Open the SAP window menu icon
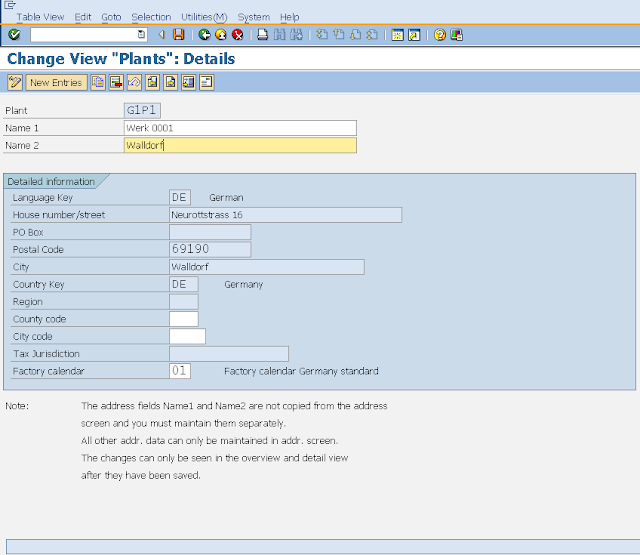640x555 pixels. tap(10, 5)
